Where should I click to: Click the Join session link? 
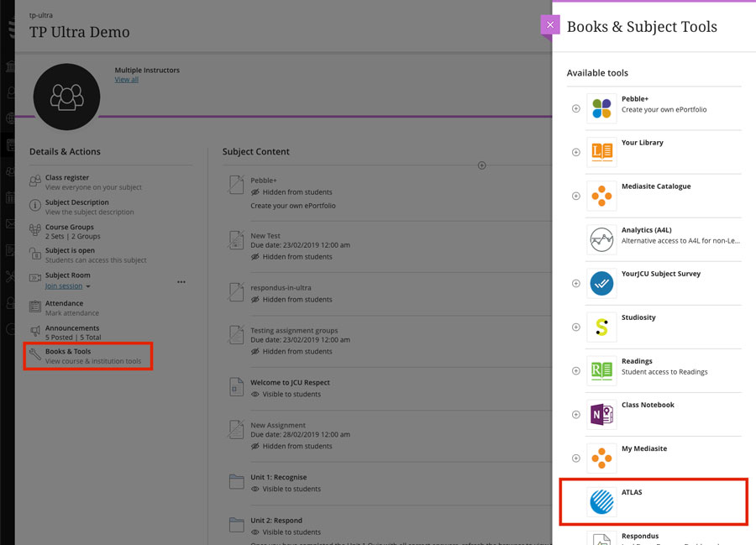[x=64, y=286]
